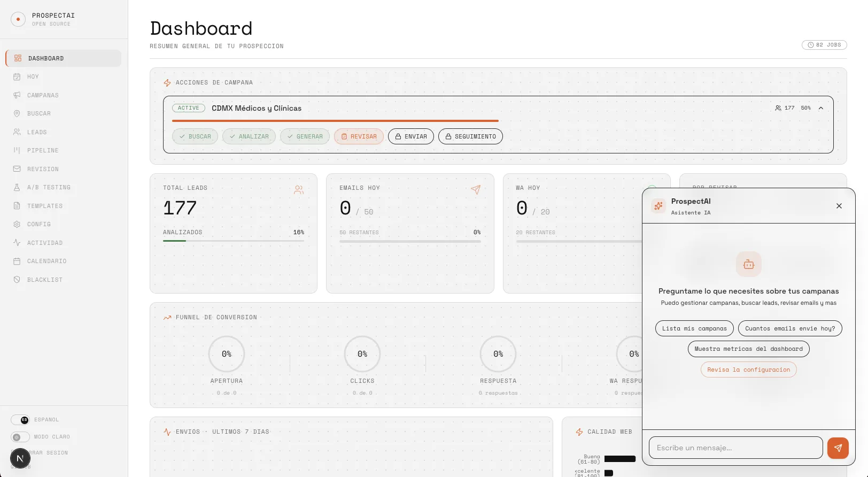Viewport: 868px width, 477px height.
Task: Choose 'Cuantos emails envie hoy?' suggestion
Action: pyautogui.click(x=790, y=328)
